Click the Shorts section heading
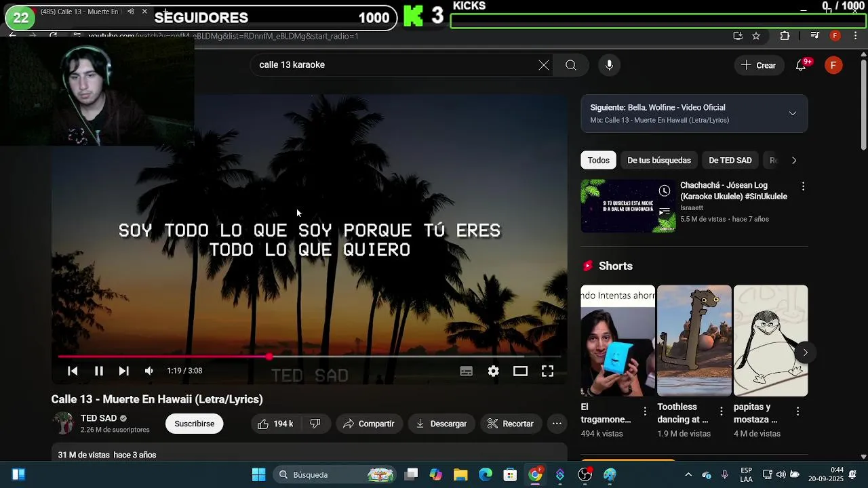 tap(616, 266)
